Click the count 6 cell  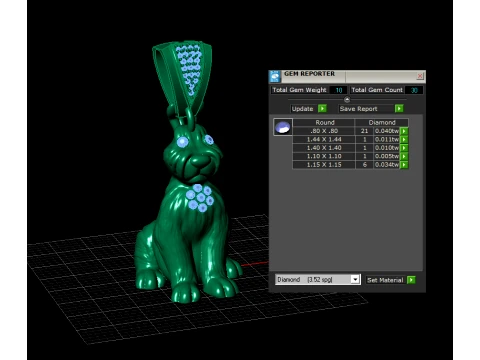[x=365, y=165]
